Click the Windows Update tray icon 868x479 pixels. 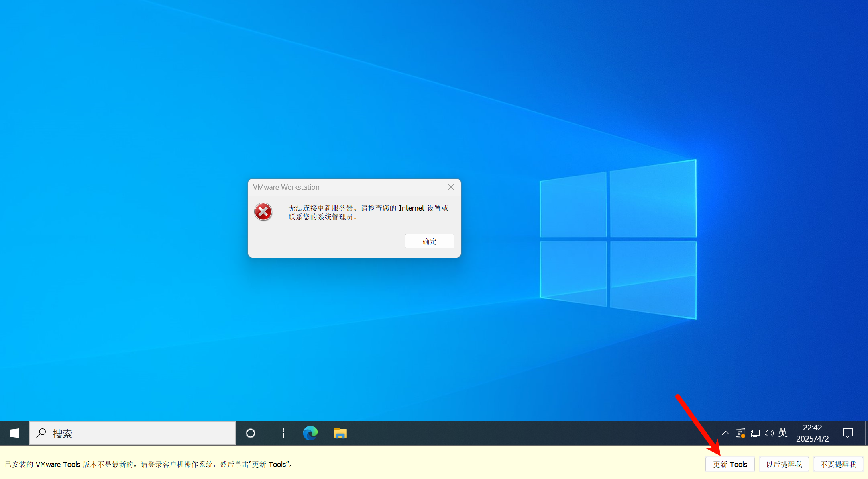click(740, 433)
